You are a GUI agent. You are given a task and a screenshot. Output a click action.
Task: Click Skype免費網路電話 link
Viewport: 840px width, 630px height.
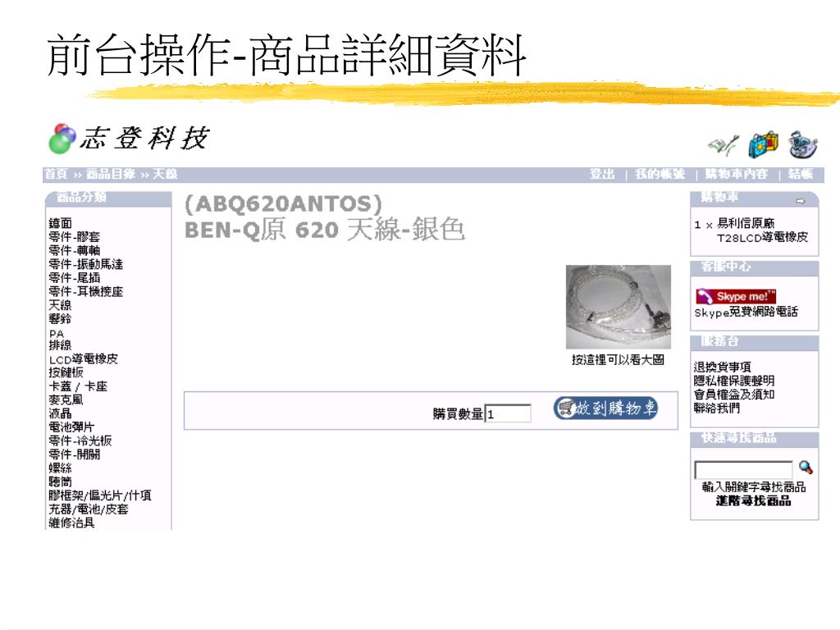746,312
